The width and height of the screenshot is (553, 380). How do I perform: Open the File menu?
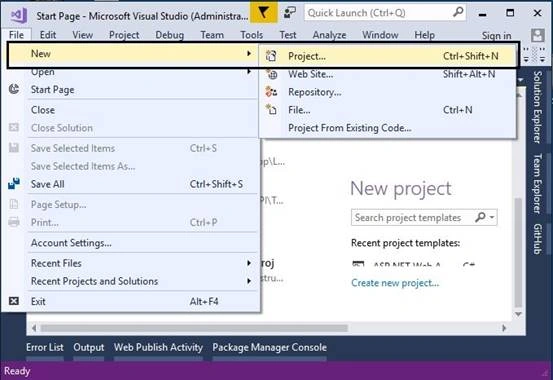[16, 35]
